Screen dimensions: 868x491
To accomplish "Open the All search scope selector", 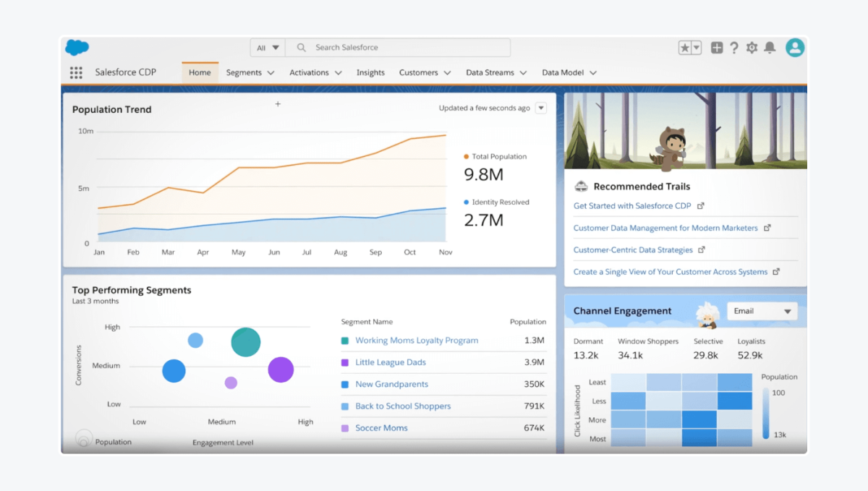I will pyautogui.click(x=267, y=46).
